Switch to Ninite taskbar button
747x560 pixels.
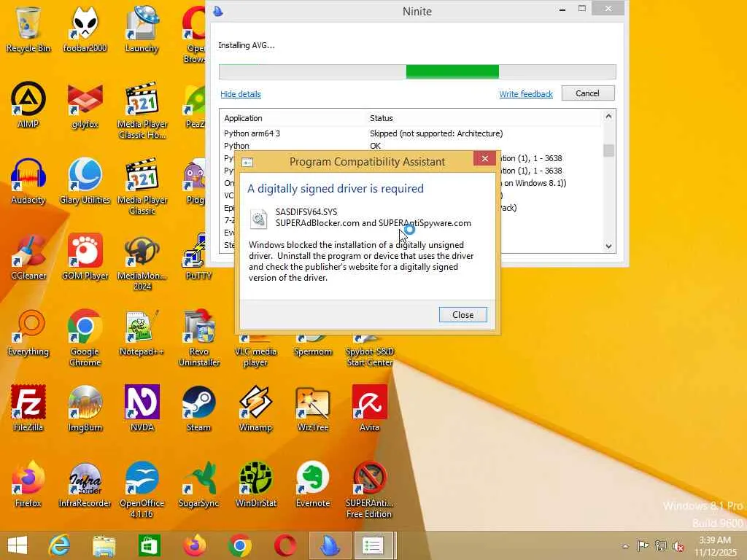point(330,545)
